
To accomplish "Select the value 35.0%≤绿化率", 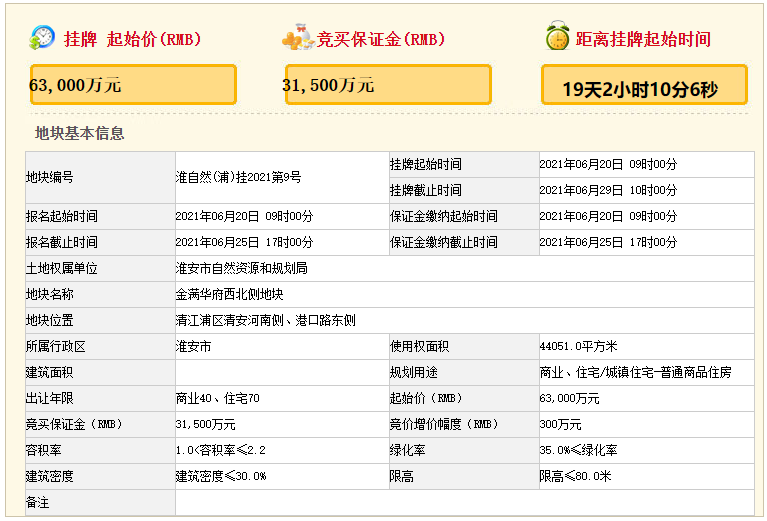I will (x=578, y=450).
